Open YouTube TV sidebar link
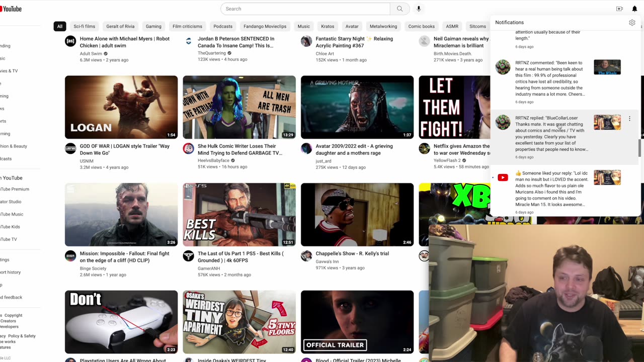Screen dimensions: 644x362 [9, 239]
